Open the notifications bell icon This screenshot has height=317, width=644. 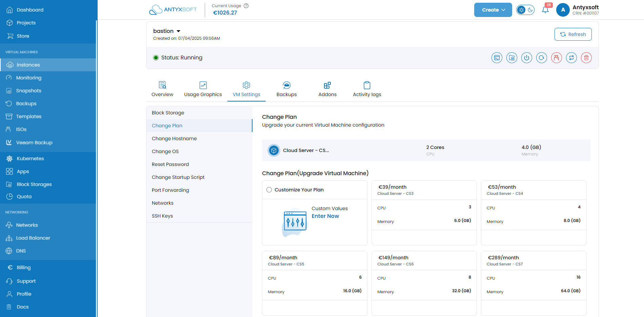click(545, 10)
